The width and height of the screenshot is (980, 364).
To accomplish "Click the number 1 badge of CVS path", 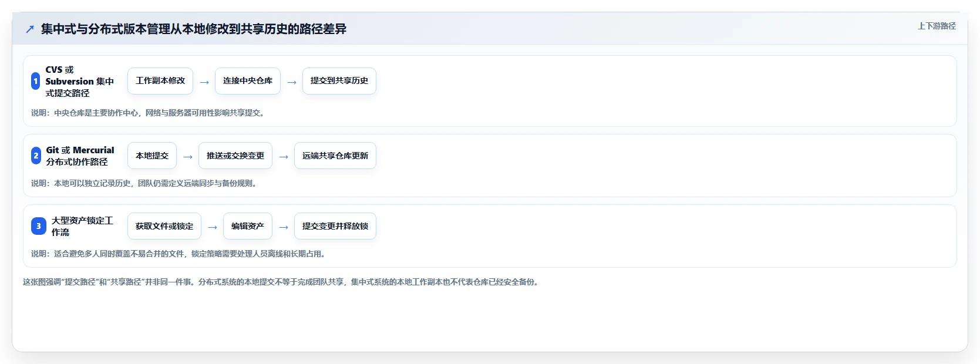I will [x=36, y=81].
